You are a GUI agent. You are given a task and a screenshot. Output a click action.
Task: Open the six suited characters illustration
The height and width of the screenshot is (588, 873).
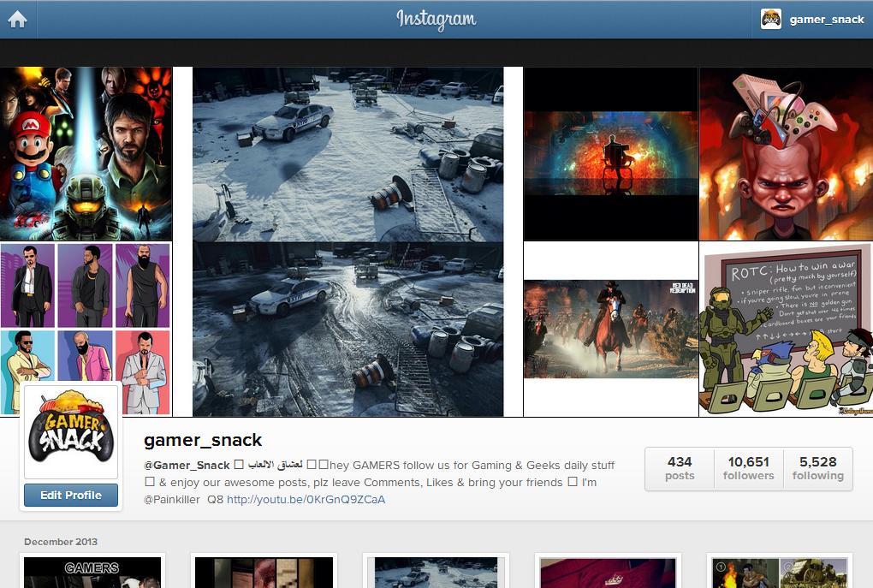(x=86, y=329)
